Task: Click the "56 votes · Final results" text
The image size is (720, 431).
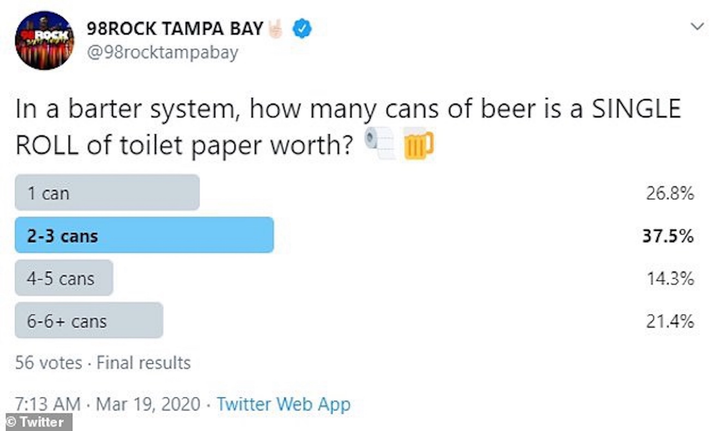Action: (104, 362)
